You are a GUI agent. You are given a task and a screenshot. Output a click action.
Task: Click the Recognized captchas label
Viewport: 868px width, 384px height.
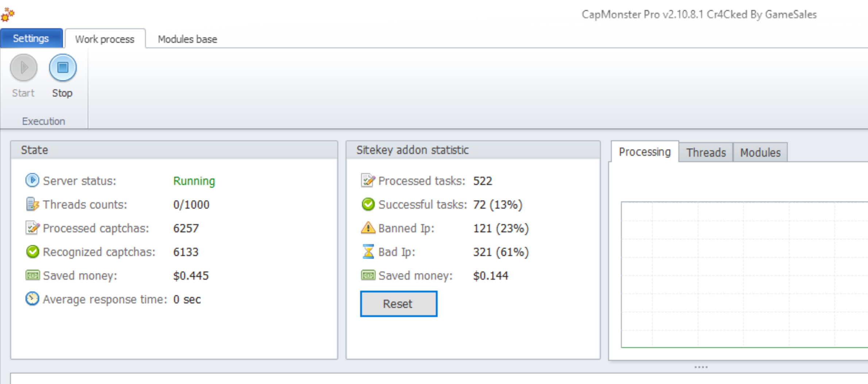click(x=99, y=252)
